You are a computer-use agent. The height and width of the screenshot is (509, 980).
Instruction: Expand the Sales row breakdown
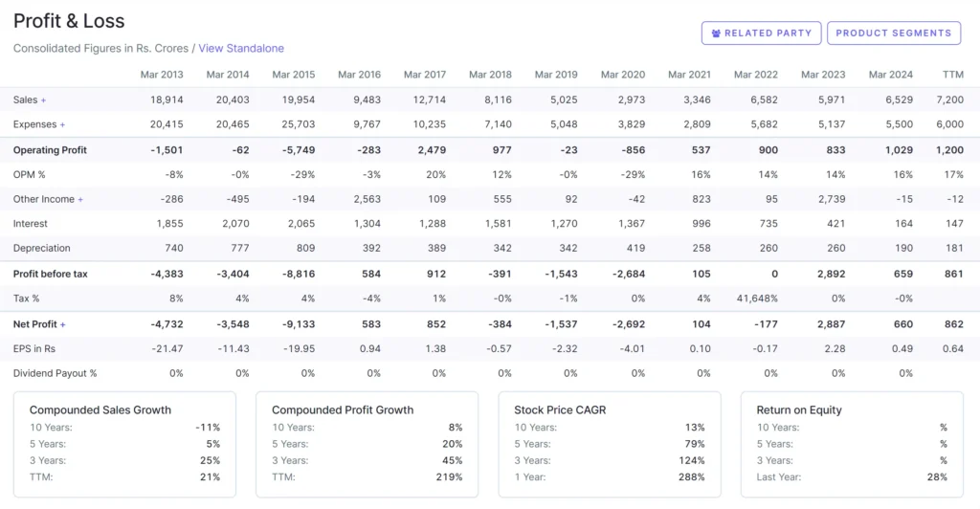(43, 100)
